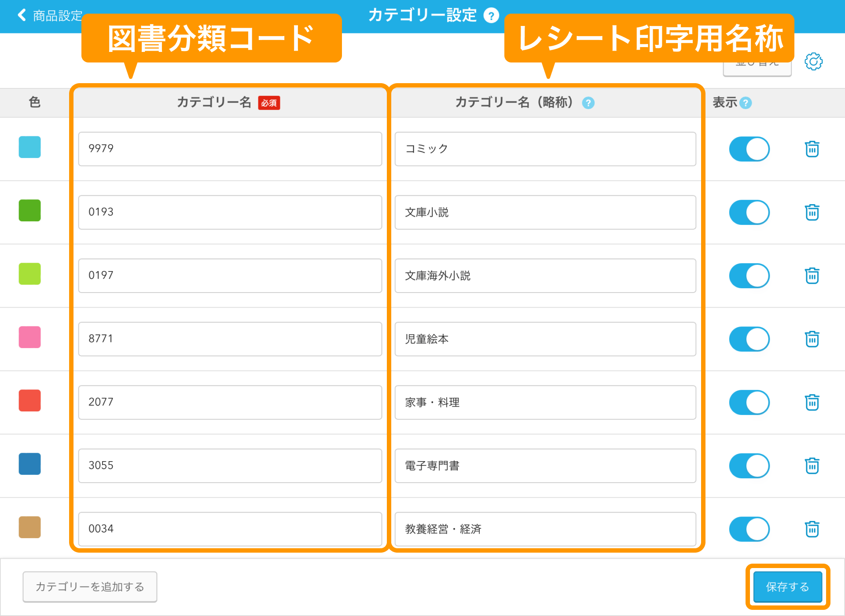The width and height of the screenshot is (845, 616).
Task: Click trash icon for 電子専門書 row
Action: point(812,466)
